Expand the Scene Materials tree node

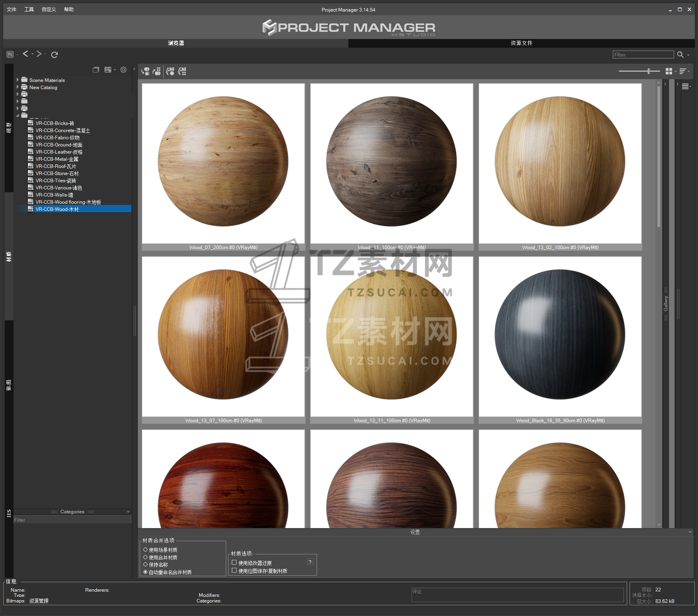pos(18,80)
